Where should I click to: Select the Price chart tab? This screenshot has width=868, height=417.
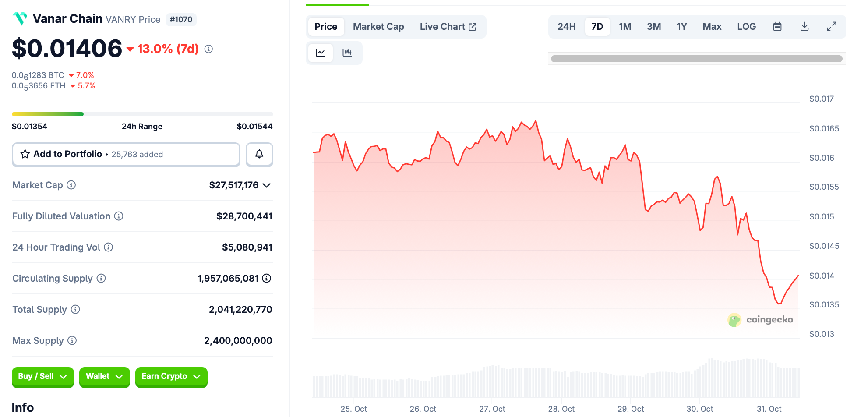[325, 26]
